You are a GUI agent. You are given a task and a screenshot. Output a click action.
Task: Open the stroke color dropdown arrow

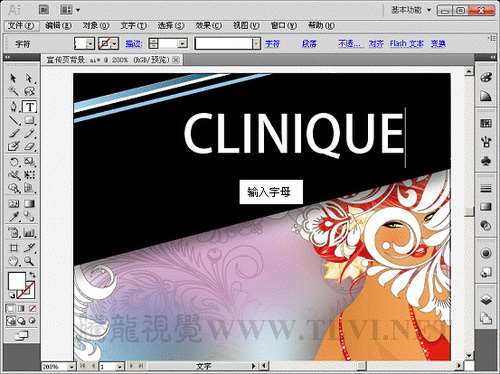pyautogui.click(x=115, y=44)
